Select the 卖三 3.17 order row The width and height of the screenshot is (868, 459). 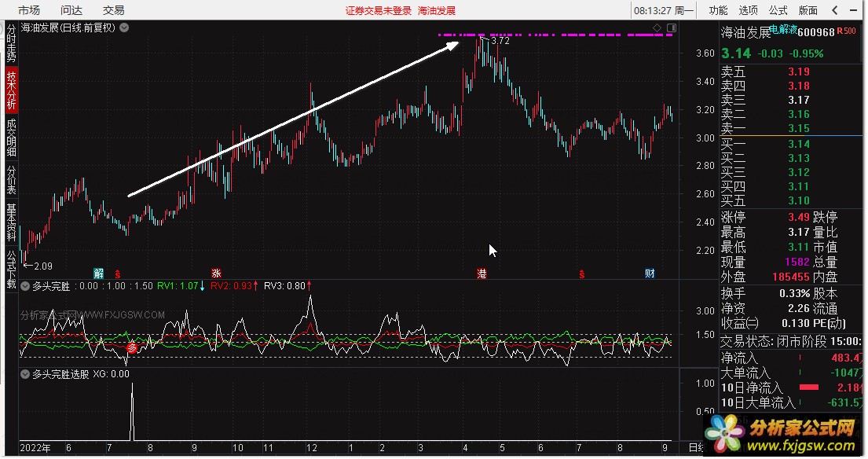(790, 101)
